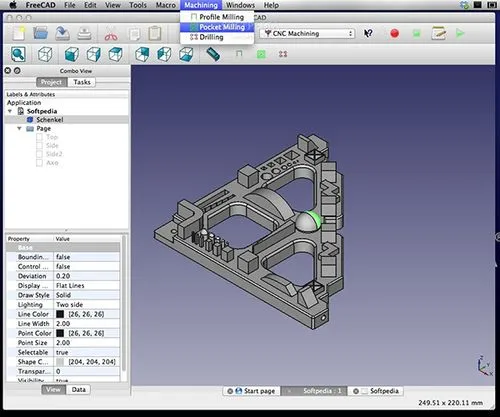Open the CNC Machining workbench dropdown

tap(308, 33)
